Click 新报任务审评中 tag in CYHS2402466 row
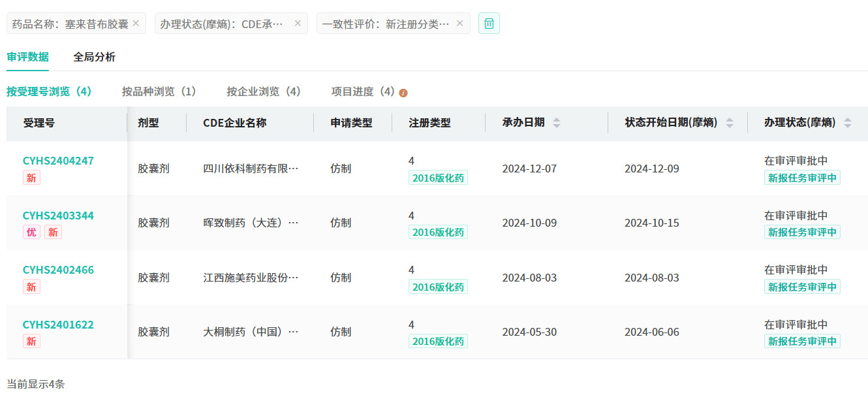This screenshot has width=868, height=405. pos(802,287)
